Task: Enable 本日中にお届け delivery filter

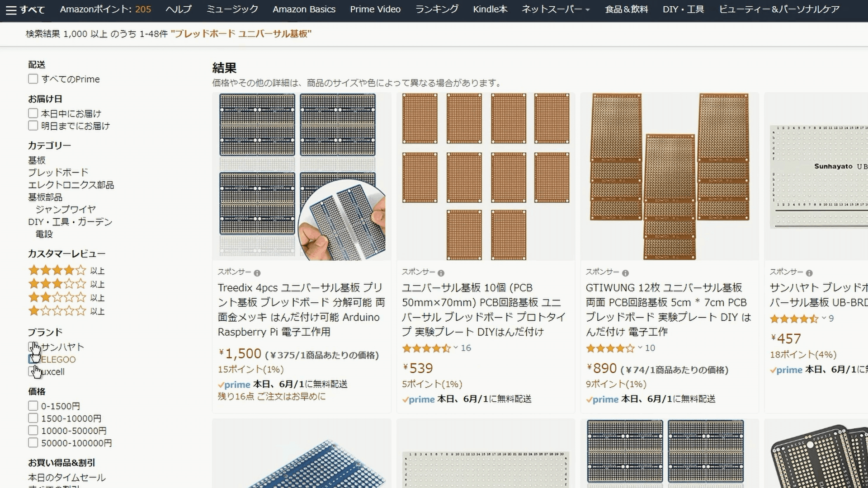Action: click(33, 113)
